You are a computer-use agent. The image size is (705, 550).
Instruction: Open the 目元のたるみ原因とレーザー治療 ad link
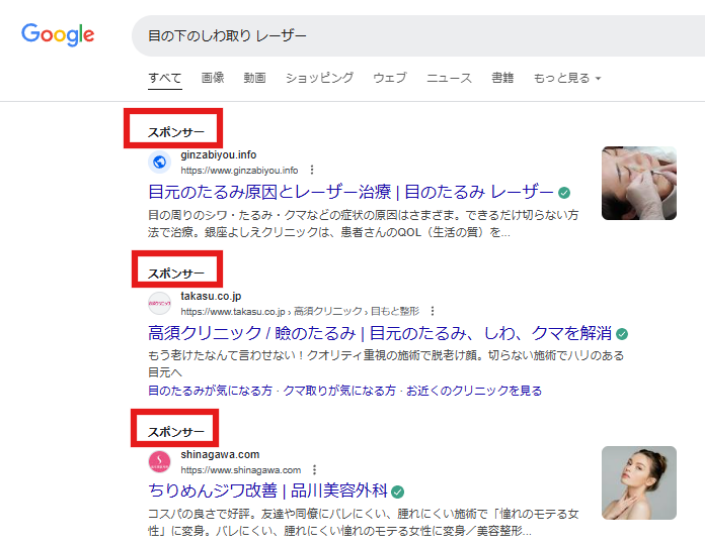[351, 192]
